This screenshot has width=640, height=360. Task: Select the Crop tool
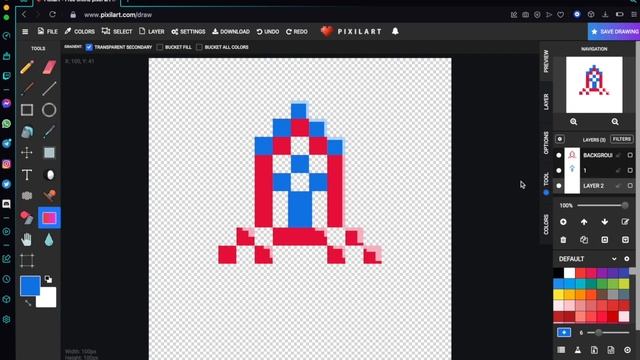point(27,261)
